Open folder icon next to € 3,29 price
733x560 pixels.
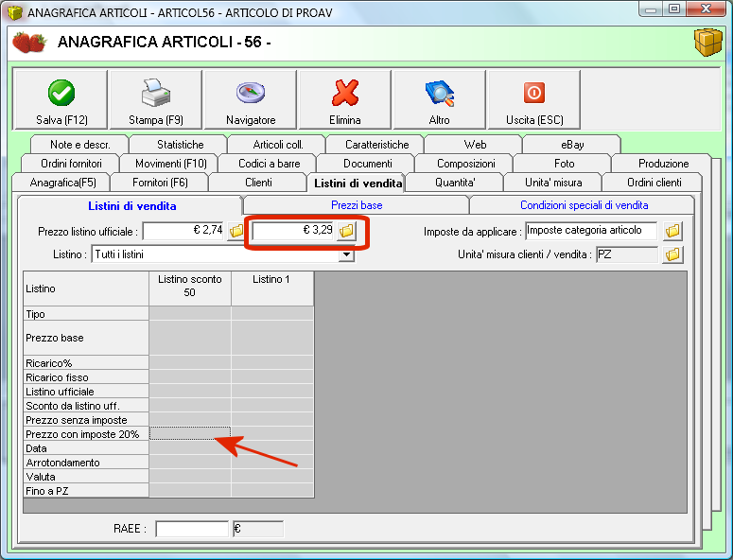346,231
